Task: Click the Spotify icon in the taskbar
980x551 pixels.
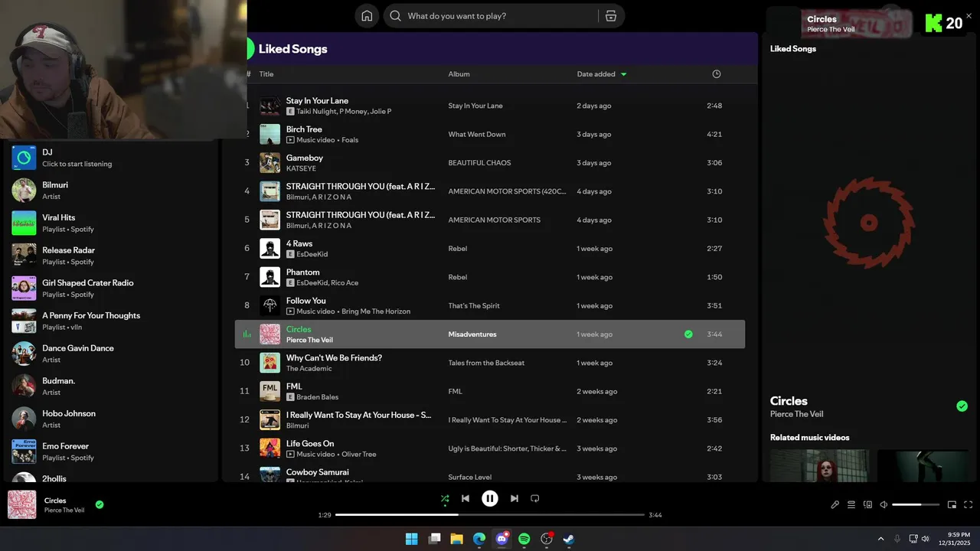Action: tap(524, 539)
